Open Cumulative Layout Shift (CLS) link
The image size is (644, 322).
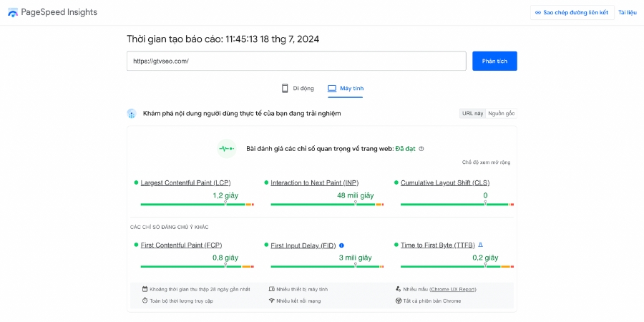tap(445, 182)
